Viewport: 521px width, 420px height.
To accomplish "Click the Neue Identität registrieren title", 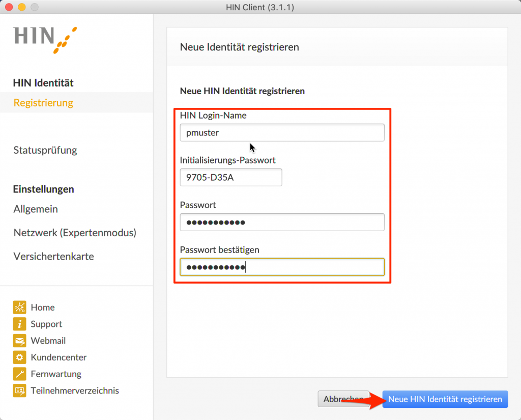I will pyautogui.click(x=239, y=47).
